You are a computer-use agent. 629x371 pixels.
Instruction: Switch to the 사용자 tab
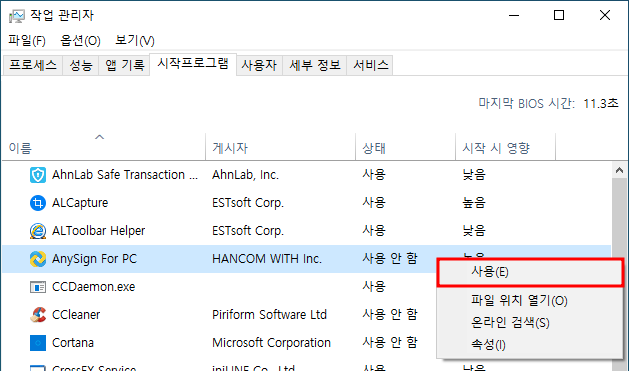259,65
